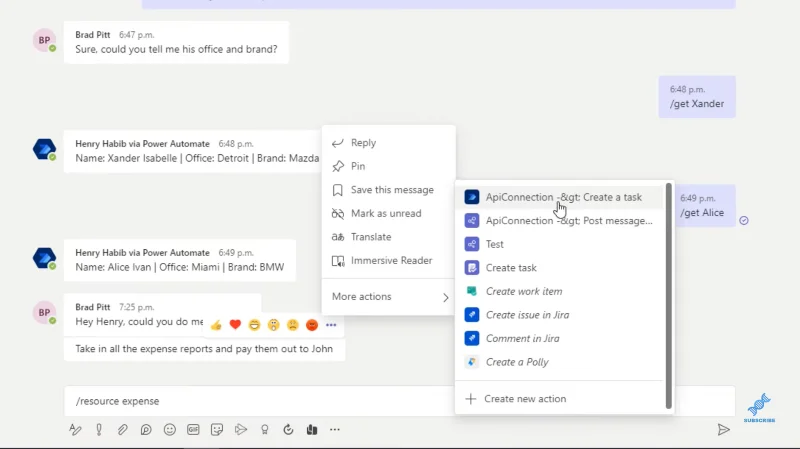Viewport: 800px width, 449px height.
Task: Open Brad Pitt's avatar on 7:25 message
Action: [x=44, y=313]
